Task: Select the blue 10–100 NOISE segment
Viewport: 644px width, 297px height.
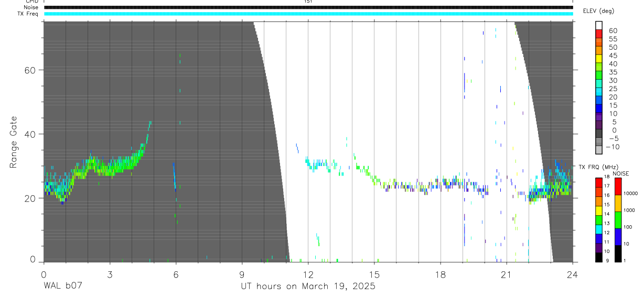Action: 618,237
